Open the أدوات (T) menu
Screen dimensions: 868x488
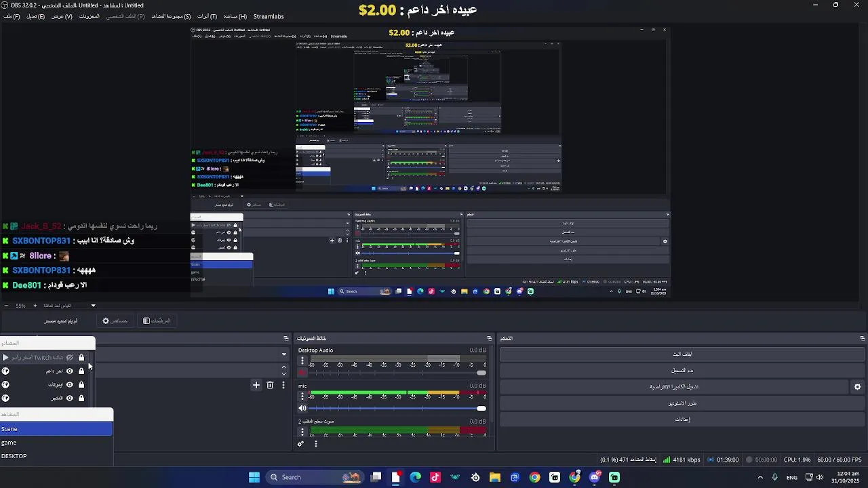pyautogui.click(x=207, y=16)
